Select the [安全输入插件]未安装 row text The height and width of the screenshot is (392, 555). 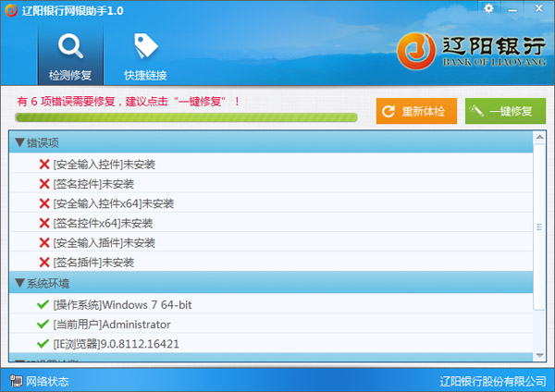click(x=104, y=243)
